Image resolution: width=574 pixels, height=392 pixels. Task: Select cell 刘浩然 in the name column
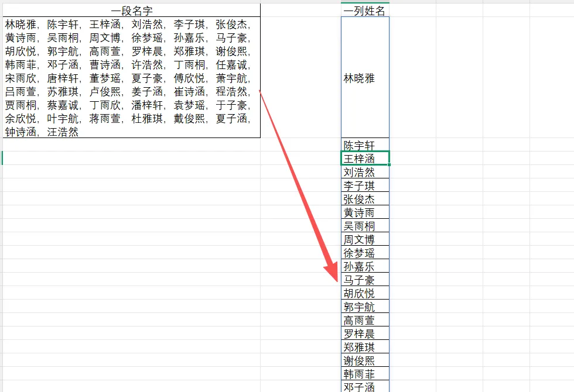365,172
